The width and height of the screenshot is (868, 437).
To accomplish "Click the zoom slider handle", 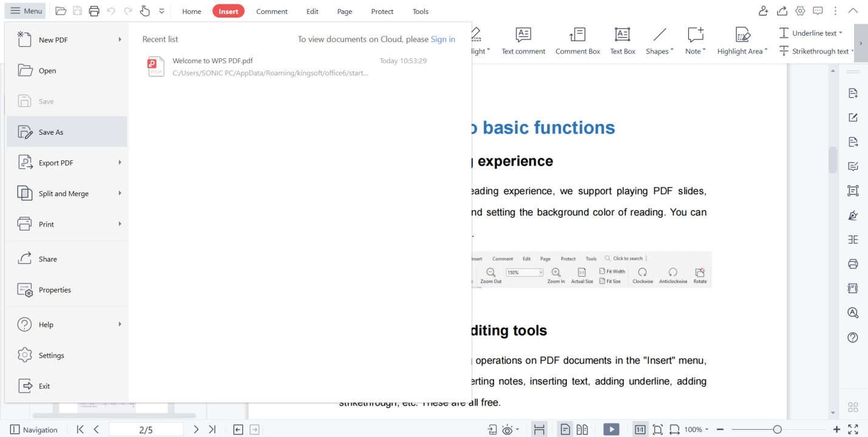I will (777, 429).
